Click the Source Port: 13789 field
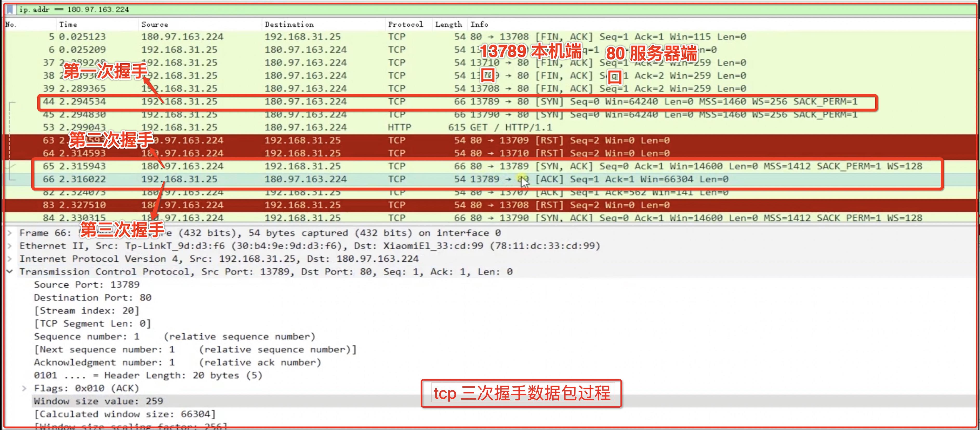The width and height of the screenshot is (980, 430). pyautogui.click(x=87, y=285)
